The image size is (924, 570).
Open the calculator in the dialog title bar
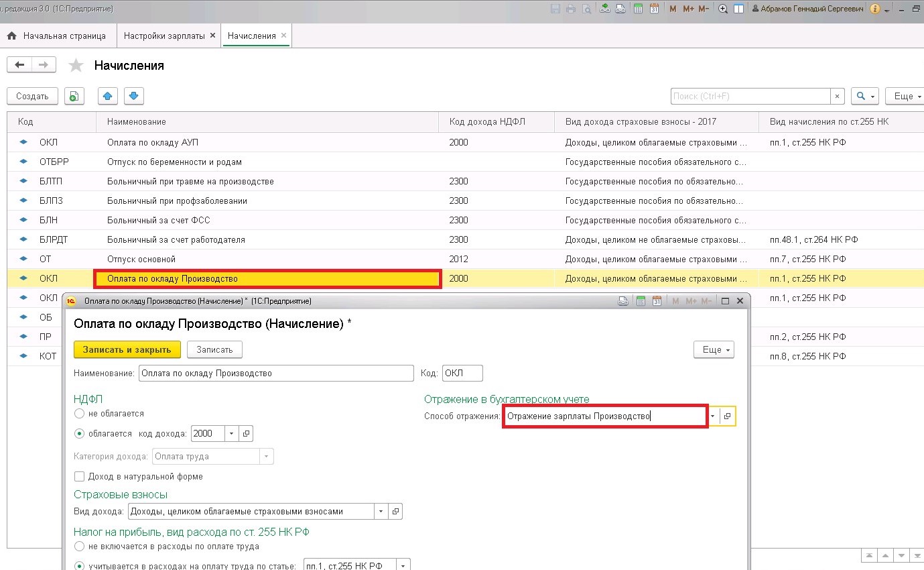coord(641,301)
